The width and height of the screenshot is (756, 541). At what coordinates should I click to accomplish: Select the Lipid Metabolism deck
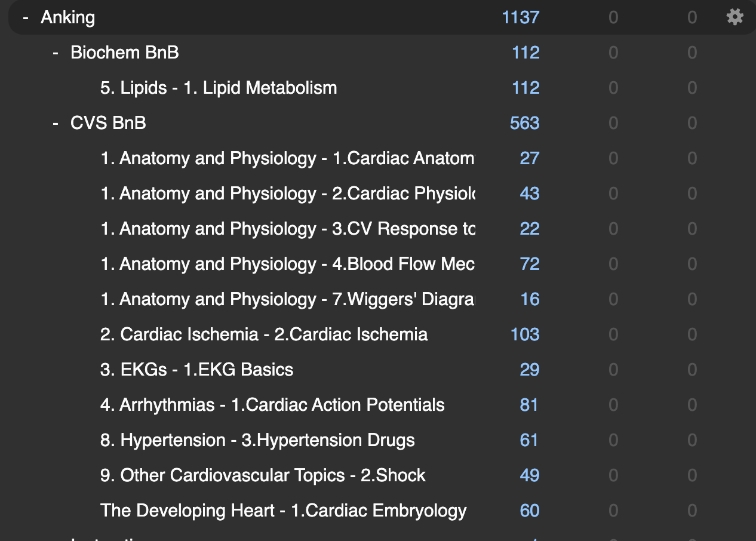(x=219, y=88)
